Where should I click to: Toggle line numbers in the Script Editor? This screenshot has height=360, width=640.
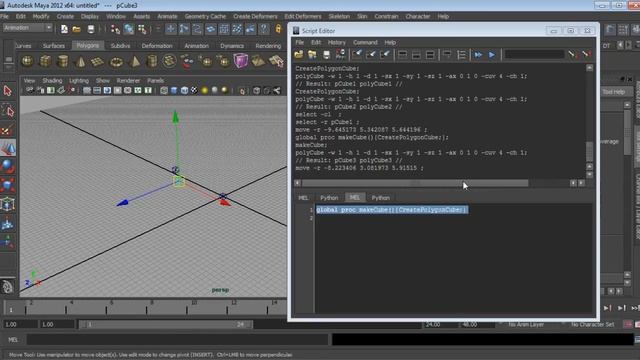click(x=461, y=55)
